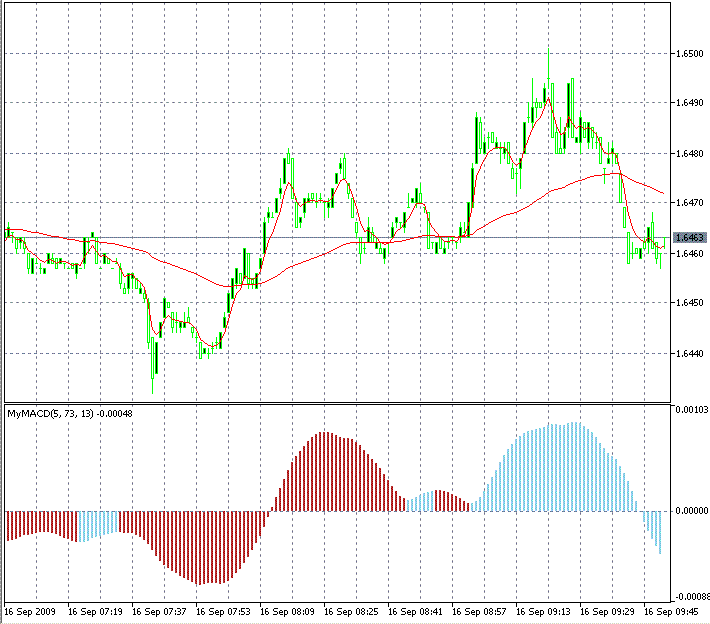The width and height of the screenshot is (710, 624).
Task: Click the 0.00000 MACD zero level label
Action: 692,511
